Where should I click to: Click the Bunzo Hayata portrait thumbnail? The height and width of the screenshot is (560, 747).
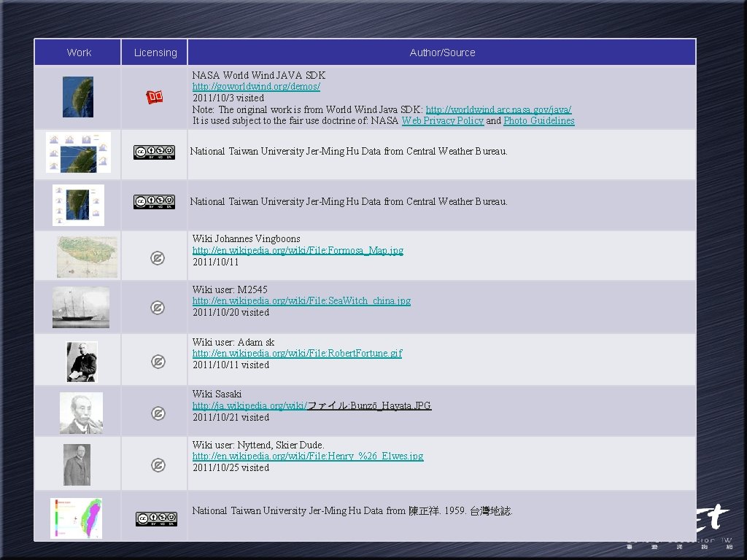82,413
